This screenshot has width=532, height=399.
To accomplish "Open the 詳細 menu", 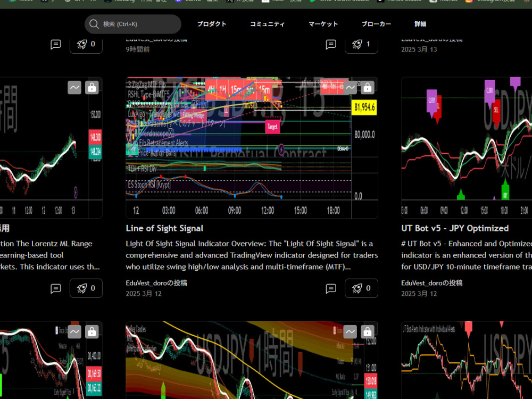I will click(420, 24).
